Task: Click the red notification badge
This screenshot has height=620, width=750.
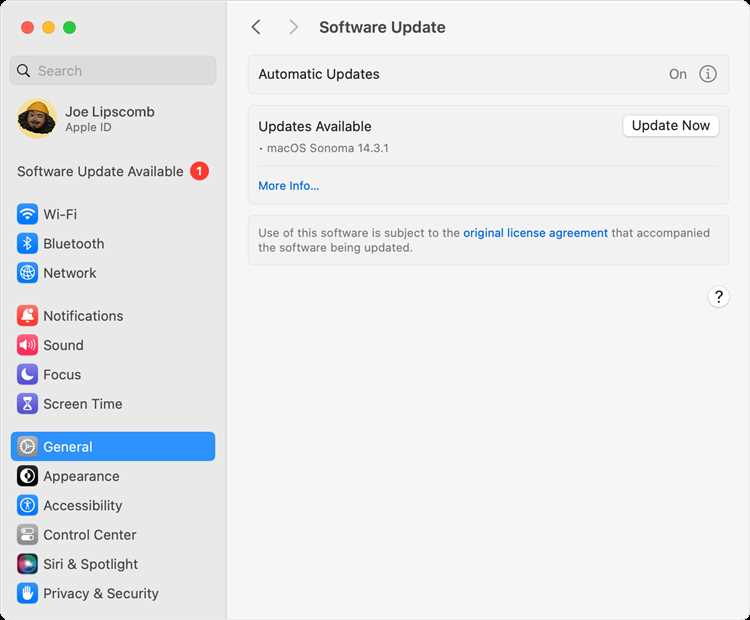Action: pos(199,171)
